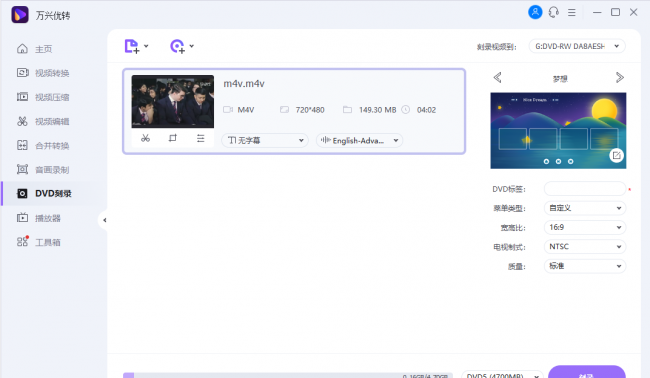Open the English audio track dropdown
The image size is (650, 378).
359,141
